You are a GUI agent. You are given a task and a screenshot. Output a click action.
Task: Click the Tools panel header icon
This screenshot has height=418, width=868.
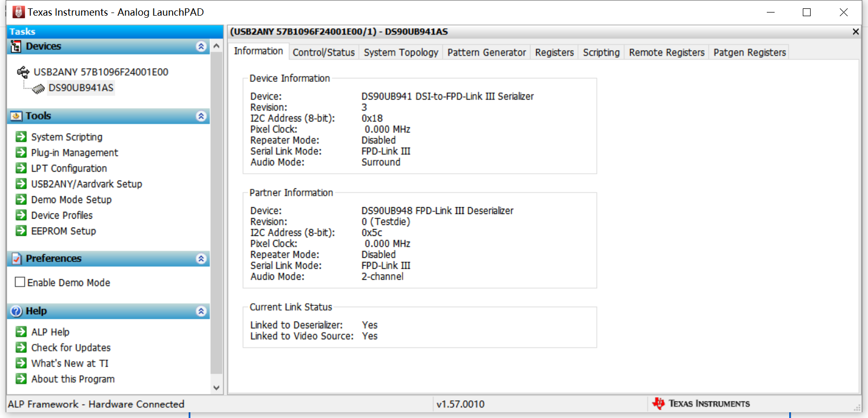(x=16, y=116)
